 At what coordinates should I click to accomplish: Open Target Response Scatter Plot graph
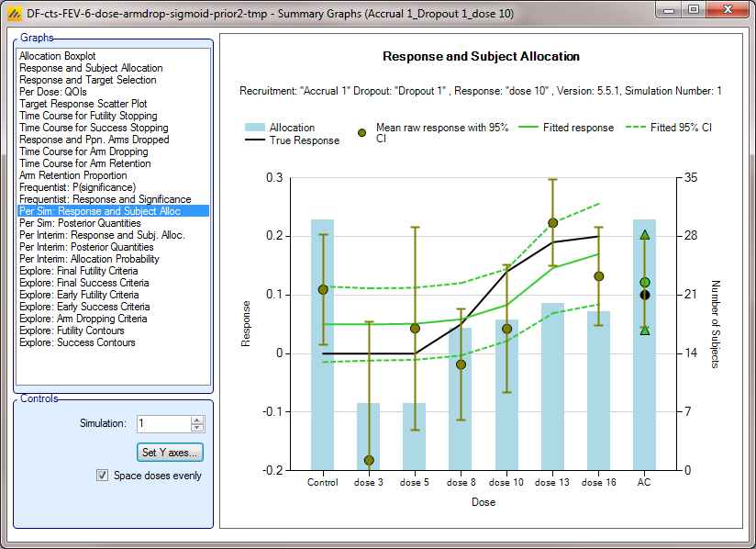[83, 104]
